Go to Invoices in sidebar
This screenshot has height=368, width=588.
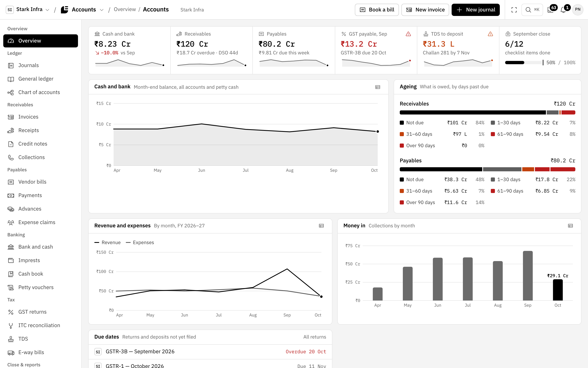click(x=41, y=117)
